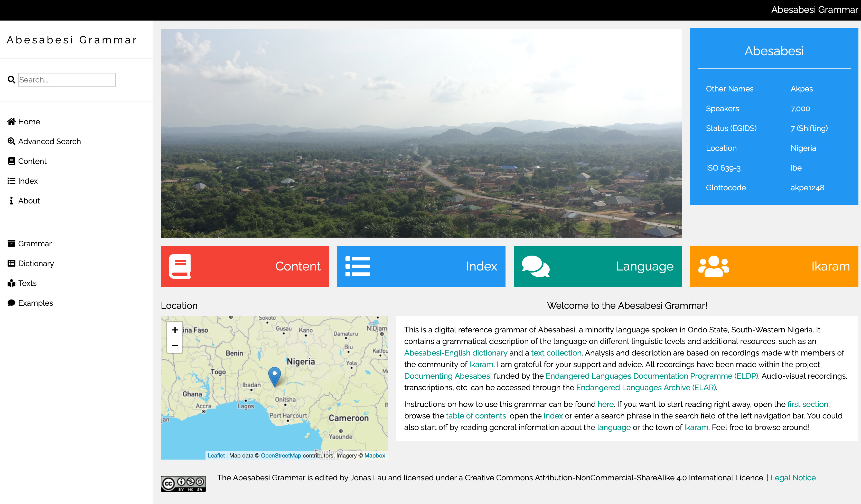
Task: Click the Abesabesi info card heading
Action: [774, 51]
